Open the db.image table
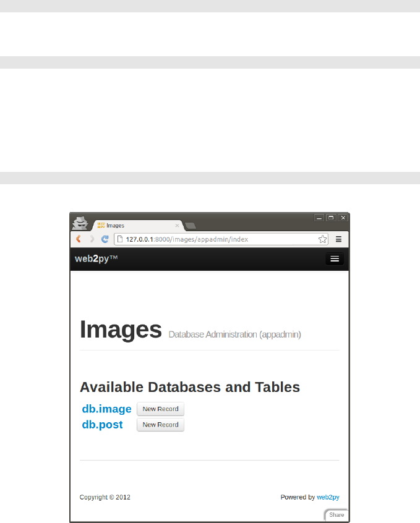420x523 pixels. 106,409
